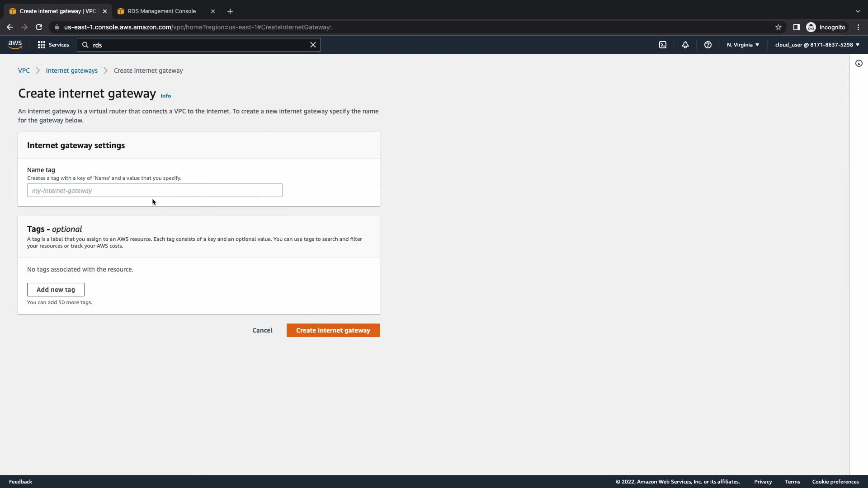Open Chrome tab search chevron
868x488 pixels.
[x=858, y=11]
